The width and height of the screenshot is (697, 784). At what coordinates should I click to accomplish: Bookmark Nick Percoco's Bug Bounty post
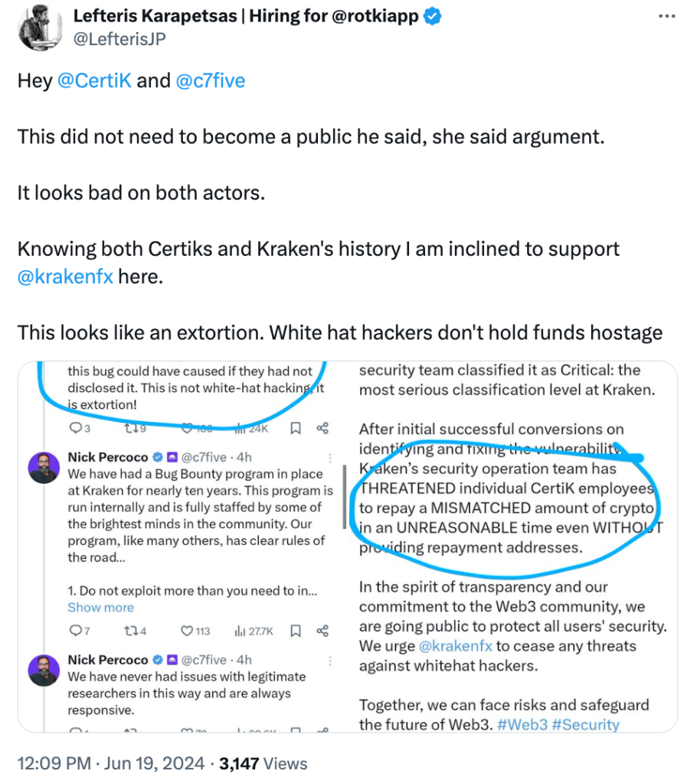click(x=296, y=632)
